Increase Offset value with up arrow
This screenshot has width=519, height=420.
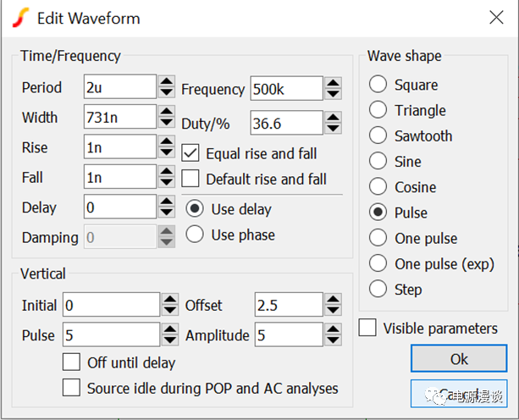tap(334, 299)
